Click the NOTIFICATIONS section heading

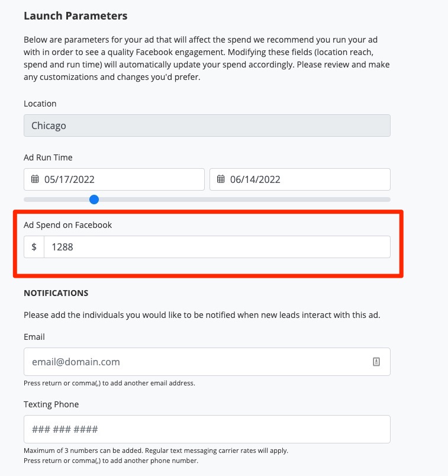[56, 293]
